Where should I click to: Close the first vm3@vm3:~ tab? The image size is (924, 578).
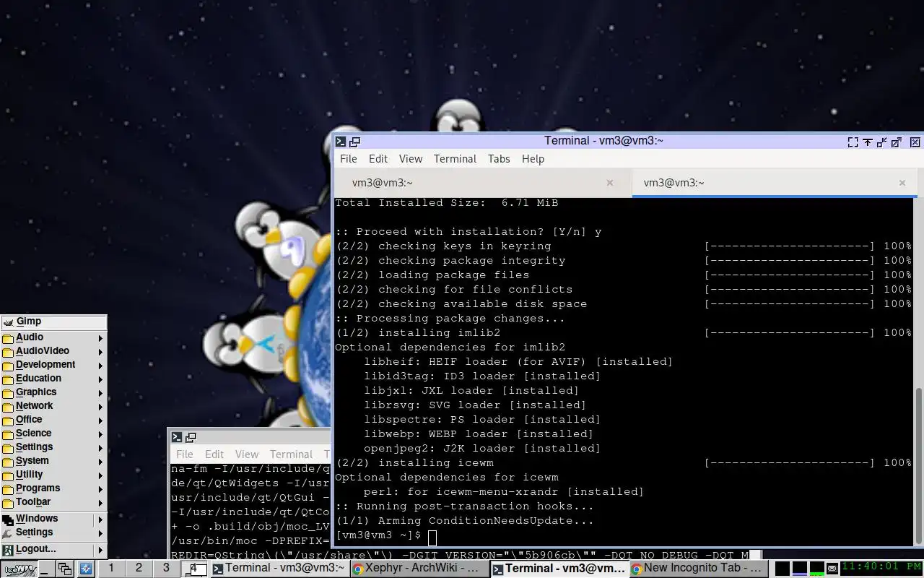tap(609, 183)
